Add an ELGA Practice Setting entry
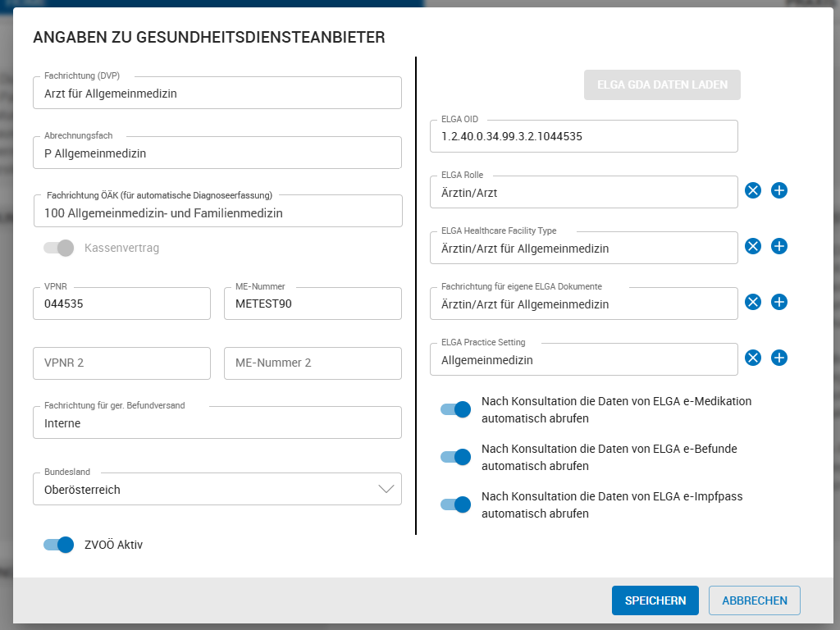This screenshot has height=630, width=840. point(779,358)
